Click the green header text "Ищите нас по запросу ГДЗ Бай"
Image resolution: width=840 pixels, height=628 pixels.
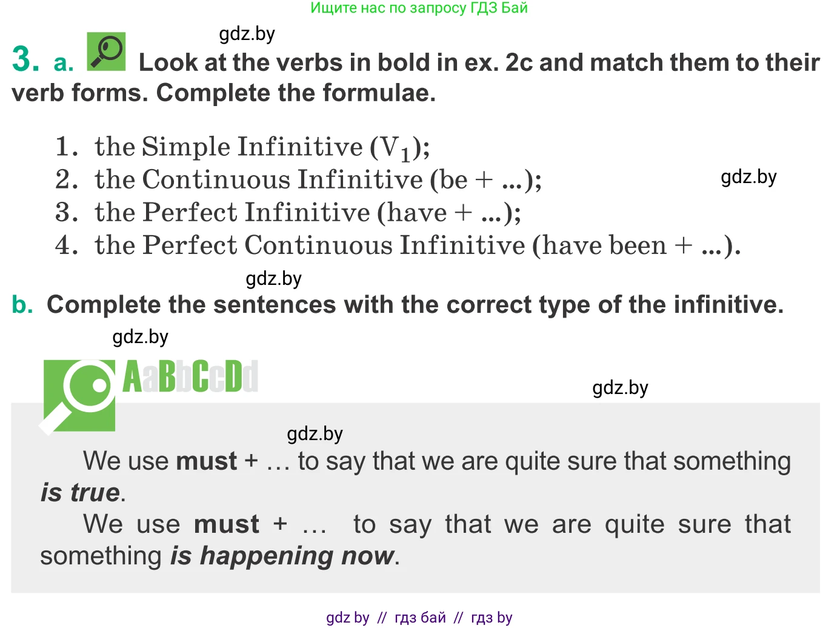tap(419, 8)
